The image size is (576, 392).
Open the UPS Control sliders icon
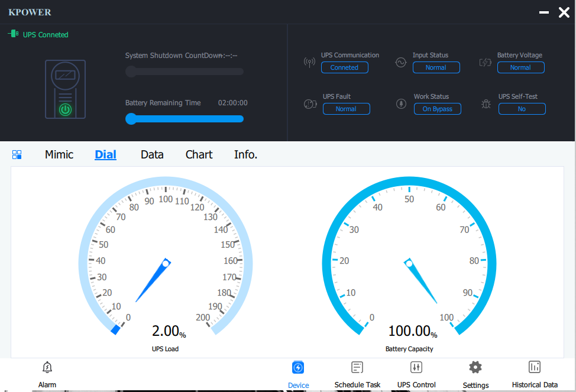click(x=416, y=367)
